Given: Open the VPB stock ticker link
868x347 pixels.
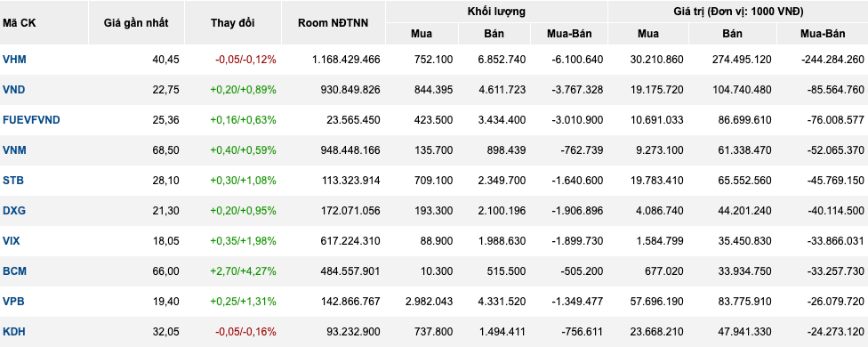Looking at the screenshot, I should tap(14, 302).
